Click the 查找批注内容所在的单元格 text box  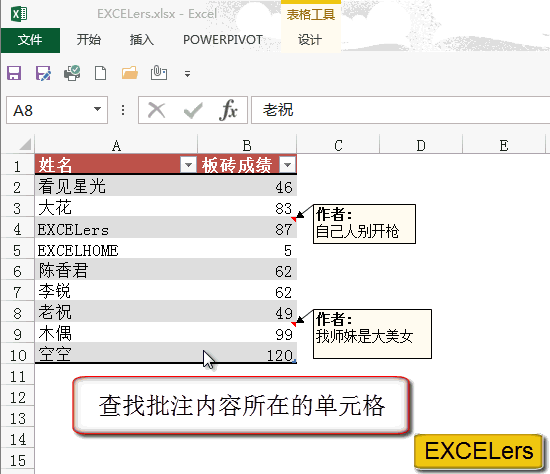(x=241, y=406)
